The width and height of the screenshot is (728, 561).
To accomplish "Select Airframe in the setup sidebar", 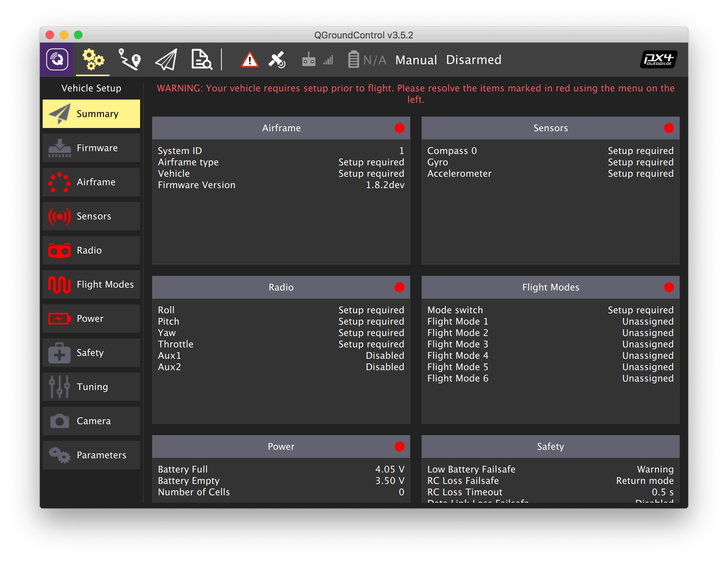I will (91, 182).
